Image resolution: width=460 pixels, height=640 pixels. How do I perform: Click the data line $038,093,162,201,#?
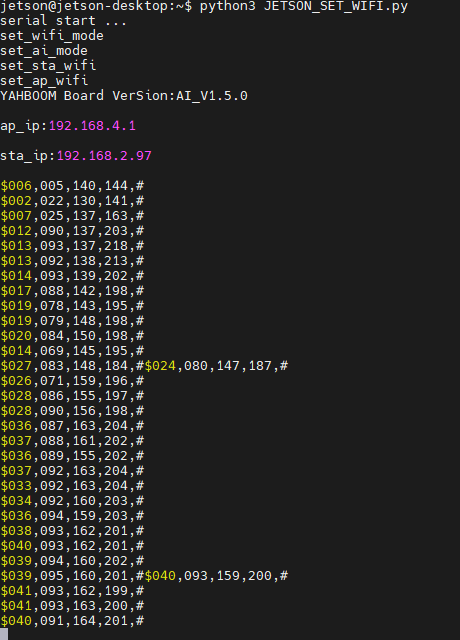(72, 531)
